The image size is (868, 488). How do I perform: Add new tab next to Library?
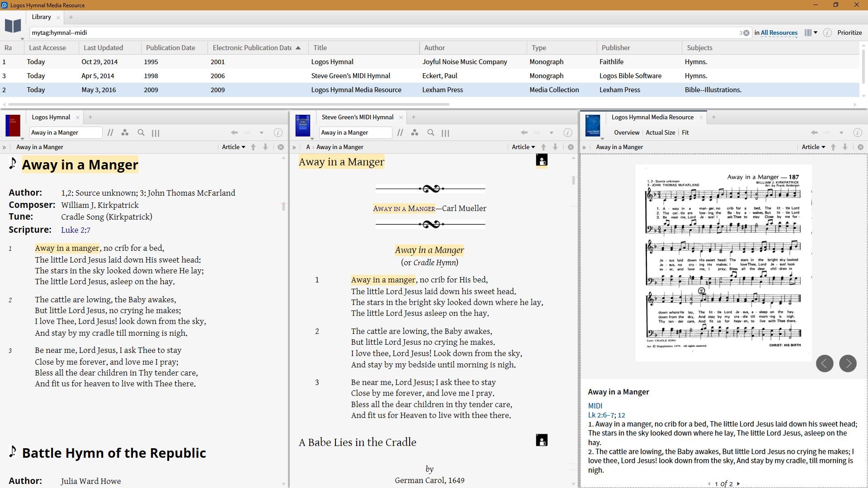coord(71,17)
